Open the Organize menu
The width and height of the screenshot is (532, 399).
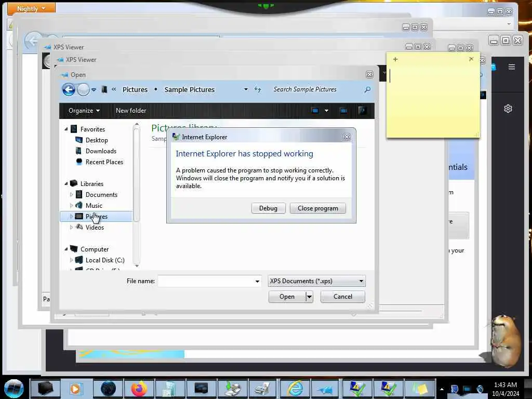[84, 111]
